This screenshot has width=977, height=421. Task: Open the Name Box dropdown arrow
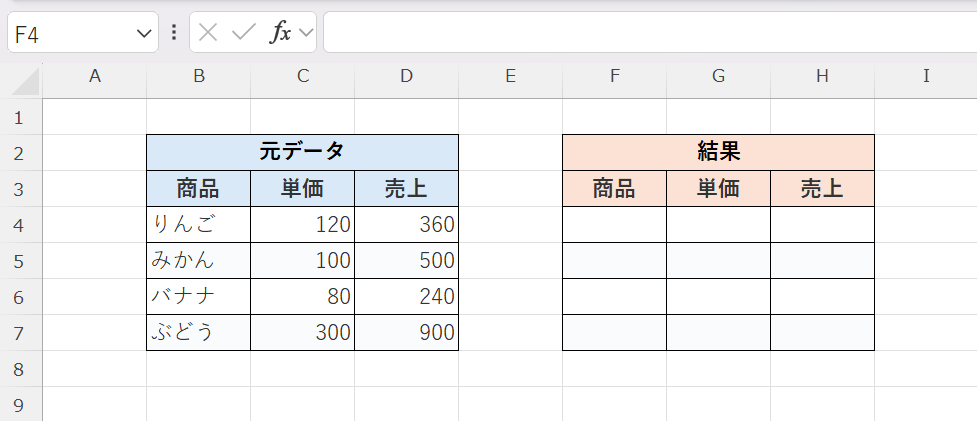141,34
